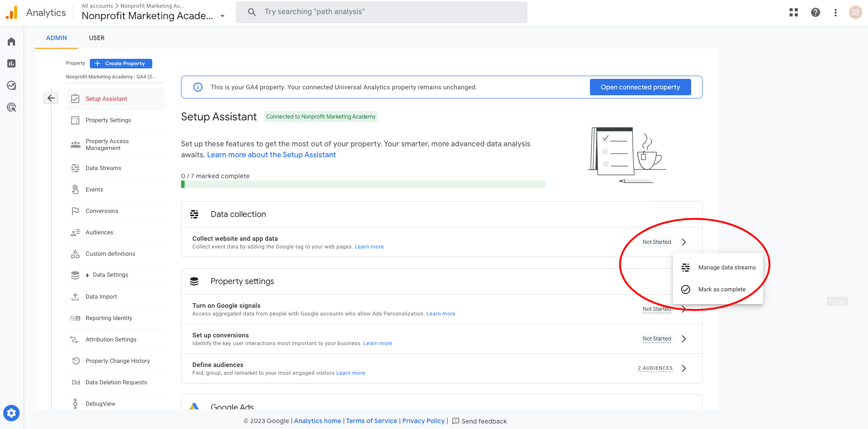Select Mark as complete option
The width and height of the screenshot is (868, 429).
coord(722,289)
